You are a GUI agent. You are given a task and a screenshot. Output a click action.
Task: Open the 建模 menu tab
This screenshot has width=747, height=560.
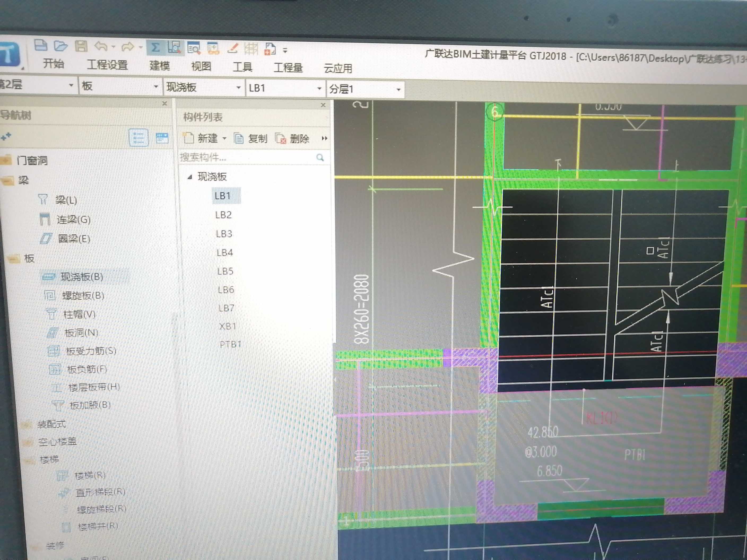(x=160, y=66)
